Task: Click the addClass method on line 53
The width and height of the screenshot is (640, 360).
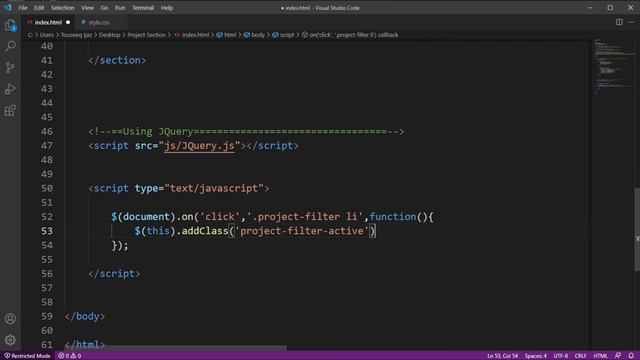Action: point(205,231)
